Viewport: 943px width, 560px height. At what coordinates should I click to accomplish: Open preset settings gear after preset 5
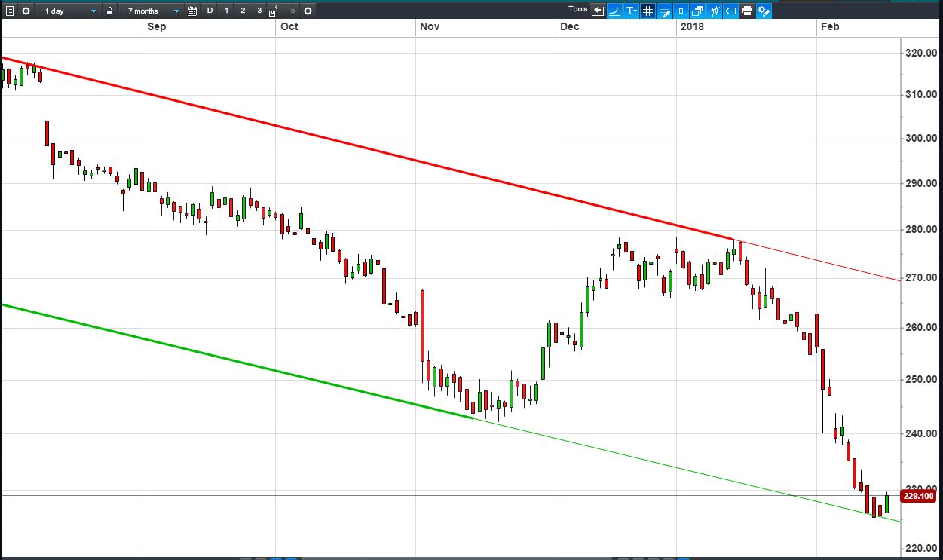point(308,11)
